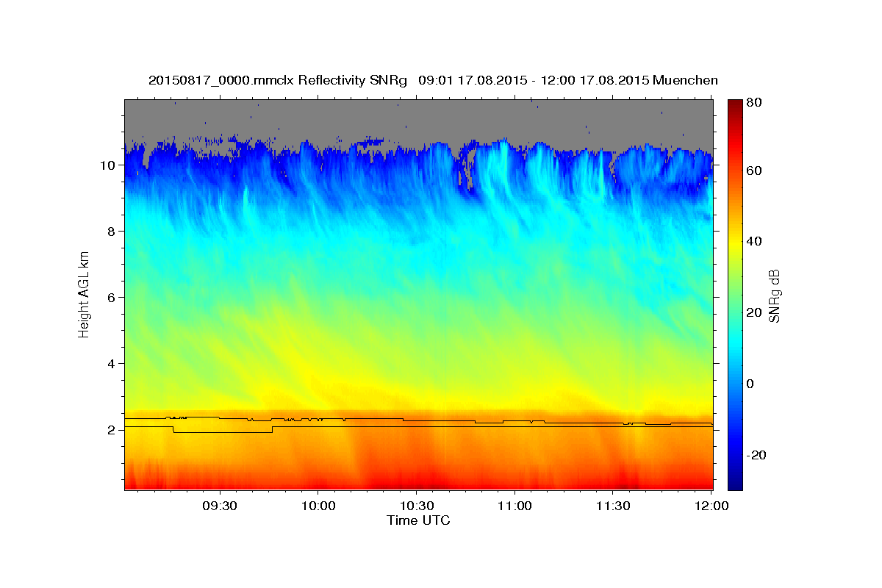Click the plot title starting with 20150817_0000.mmclx

coord(433,80)
